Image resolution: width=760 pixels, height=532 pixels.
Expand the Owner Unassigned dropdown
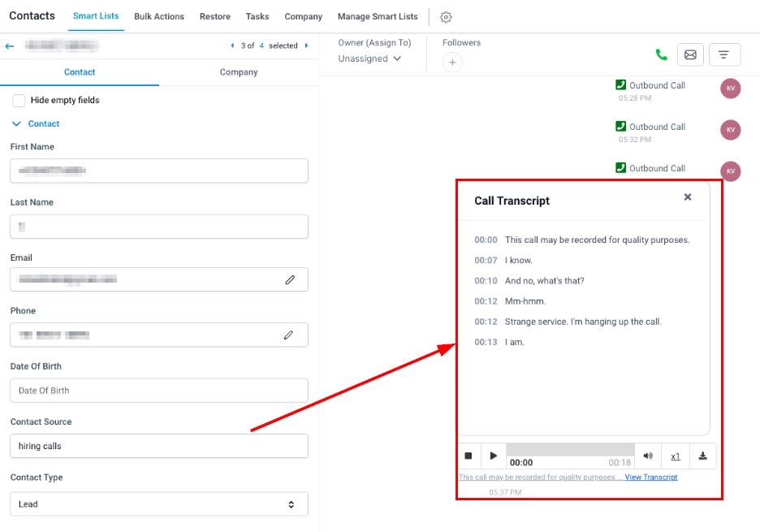tap(370, 58)
